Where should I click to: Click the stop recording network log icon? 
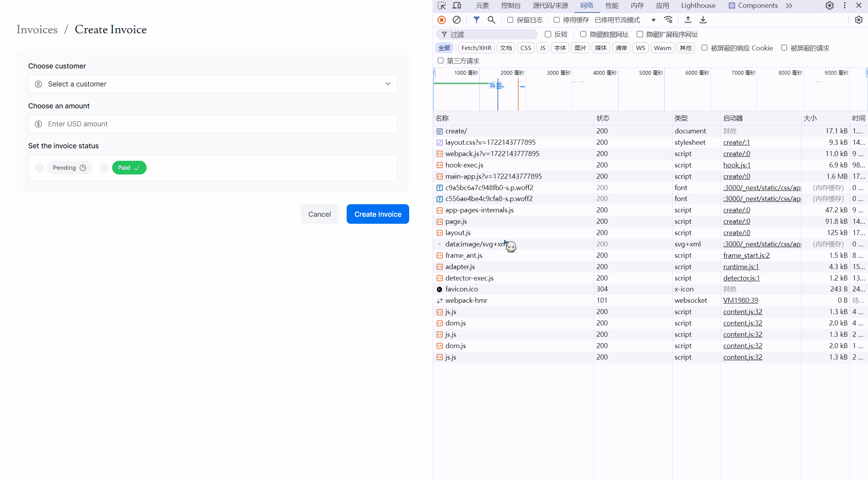click(442, 20)
